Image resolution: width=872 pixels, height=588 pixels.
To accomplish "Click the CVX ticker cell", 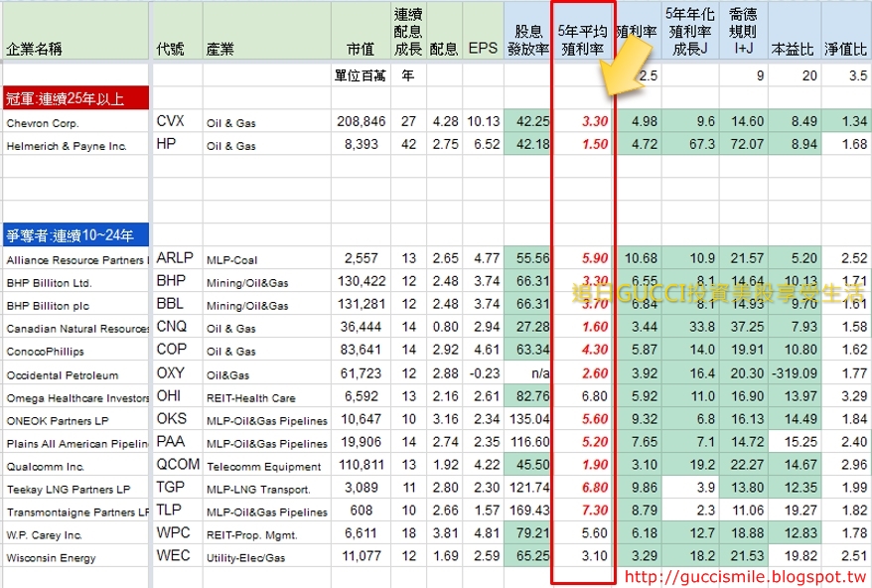I will pyautogui.click(x=178, y=121).
